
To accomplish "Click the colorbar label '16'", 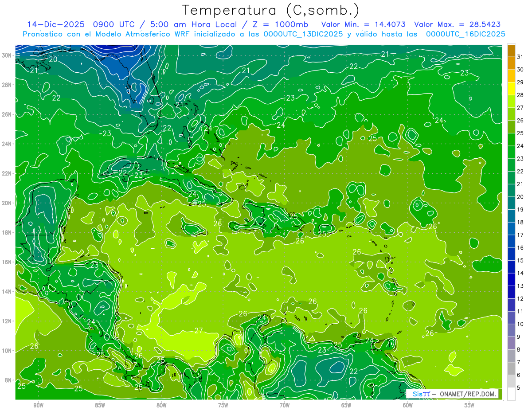I will (520, 248).
